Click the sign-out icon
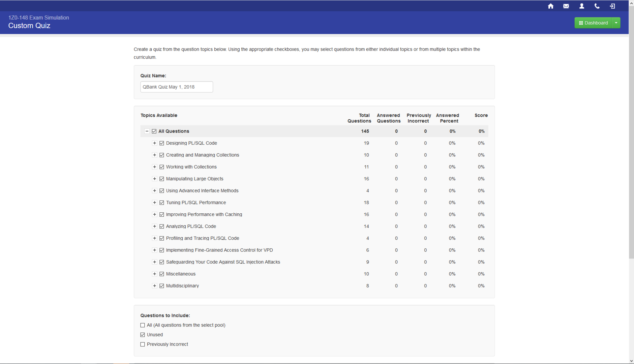634x364 pixels. (612, 6)
